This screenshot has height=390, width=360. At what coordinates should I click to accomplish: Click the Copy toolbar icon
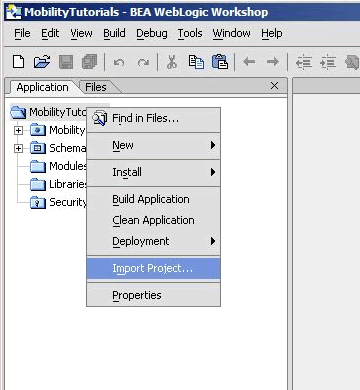click(x=196, y=62)
